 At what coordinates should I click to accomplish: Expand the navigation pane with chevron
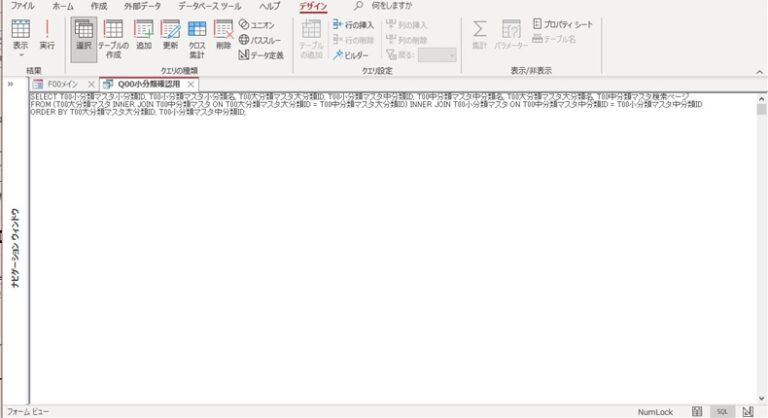coord(10,84)
